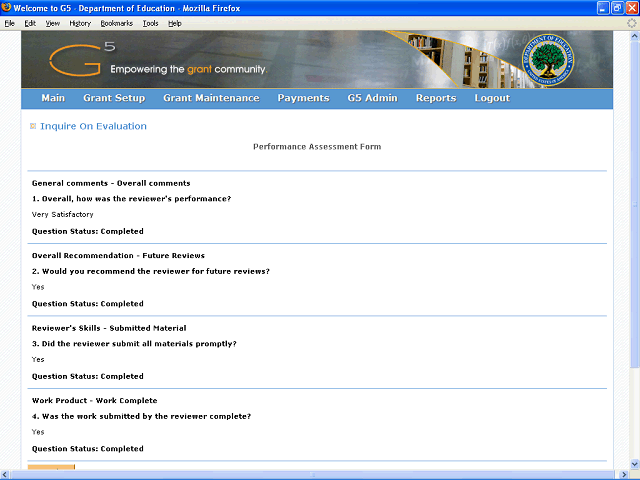This screenshot has height=480, width=640.
Task: Click question 4 about work being complete
Action: pos(141,416)
